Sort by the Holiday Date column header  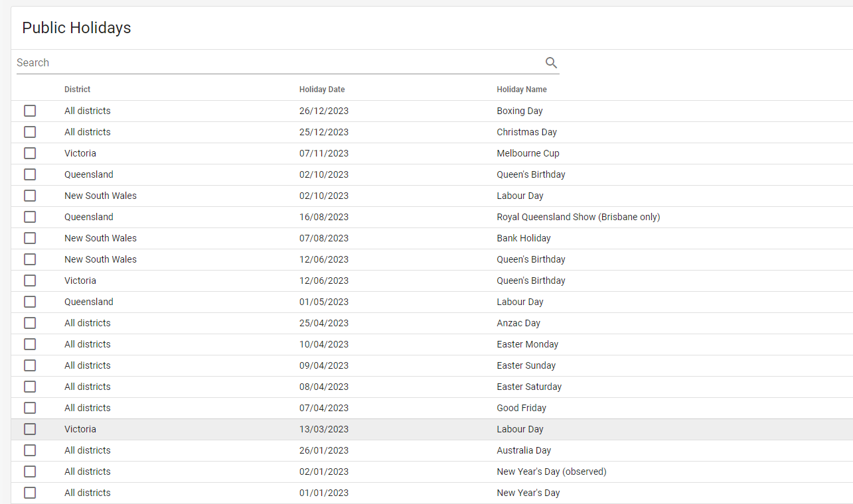pos(322,90)
